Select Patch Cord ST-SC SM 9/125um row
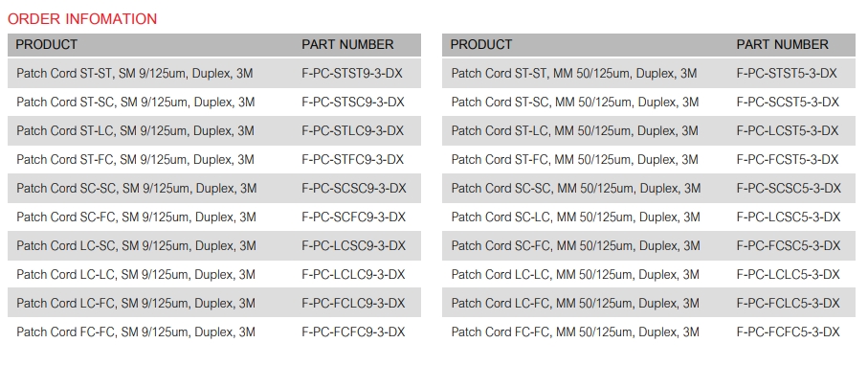Screen dimensions: 868x366 click(x=214, y=102)
